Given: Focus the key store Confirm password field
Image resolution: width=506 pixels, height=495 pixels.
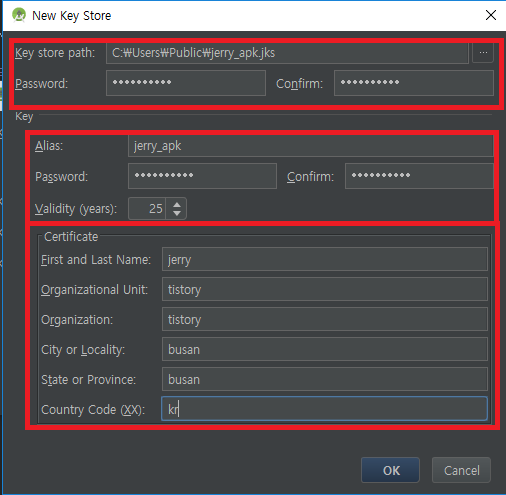Looking at the screenshot, I should point(414,83).
